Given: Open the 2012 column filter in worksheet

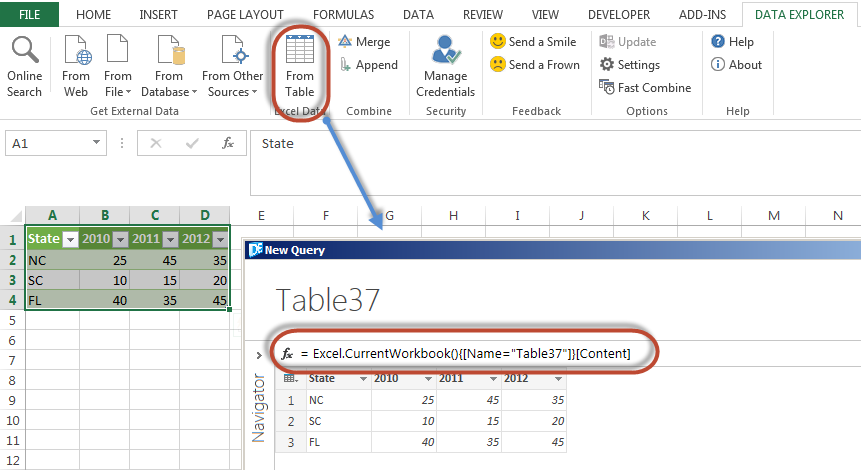Looking at the screenshot, I should pos(220,239).
